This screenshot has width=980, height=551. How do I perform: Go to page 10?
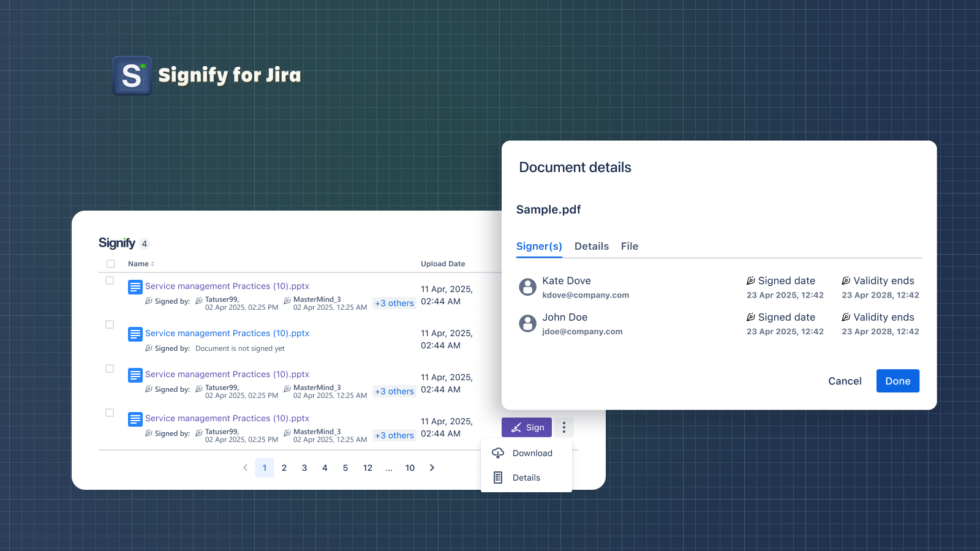(410, 468)
